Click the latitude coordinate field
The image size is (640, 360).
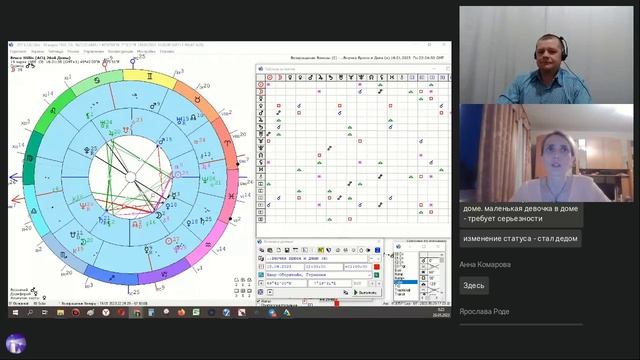[x=286, y=284]
